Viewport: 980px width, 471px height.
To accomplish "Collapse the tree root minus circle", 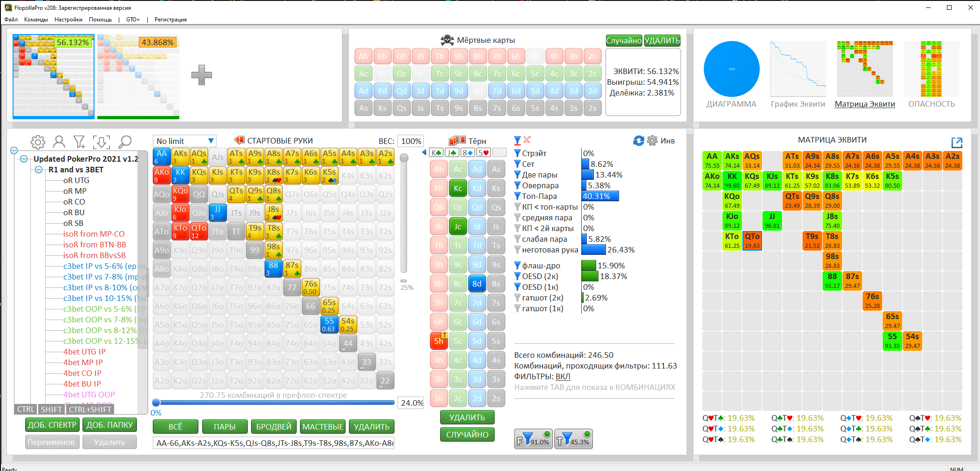I will (x=14, y=150).
